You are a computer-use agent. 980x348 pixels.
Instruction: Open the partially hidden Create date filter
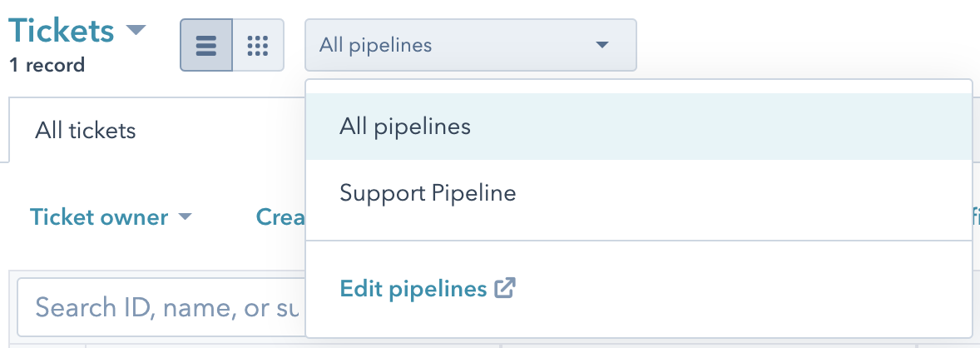click(280, 218)
